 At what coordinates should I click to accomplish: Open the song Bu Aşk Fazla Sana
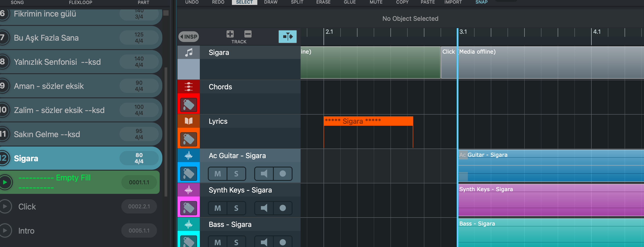coord(46,38)
